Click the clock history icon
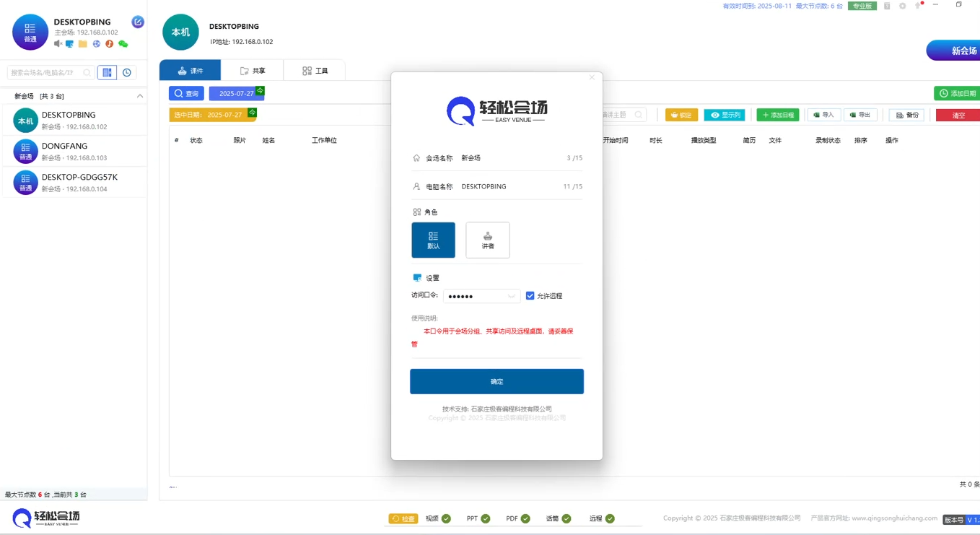The height and width of the screenshot is (535, 980). [x=127, y=73]
